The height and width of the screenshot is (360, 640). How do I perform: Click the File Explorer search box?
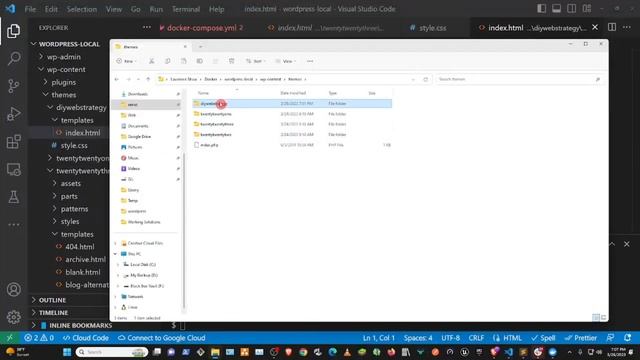pyautogui.click(x=519, y=79)
